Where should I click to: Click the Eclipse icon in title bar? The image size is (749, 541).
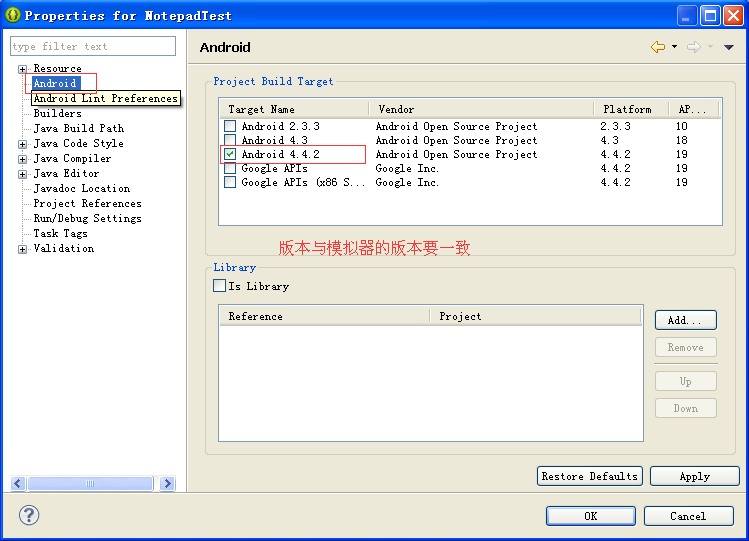pos(13,15)
